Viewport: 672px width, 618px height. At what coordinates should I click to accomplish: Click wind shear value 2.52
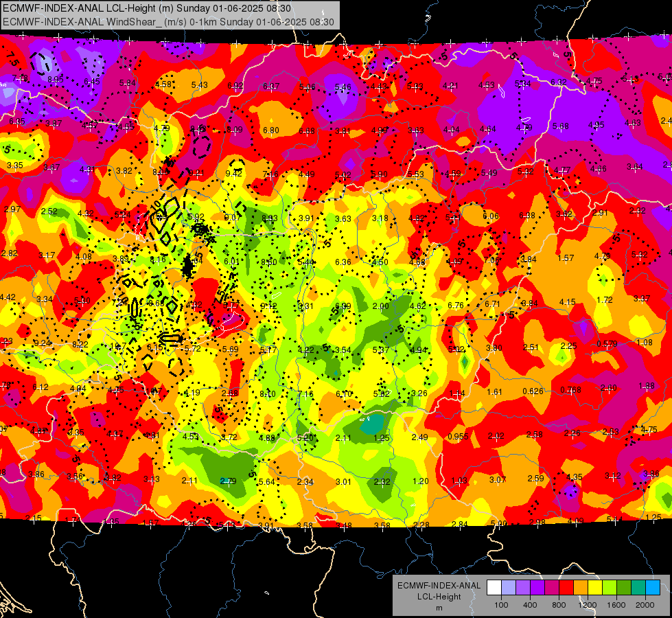[49, 211]
